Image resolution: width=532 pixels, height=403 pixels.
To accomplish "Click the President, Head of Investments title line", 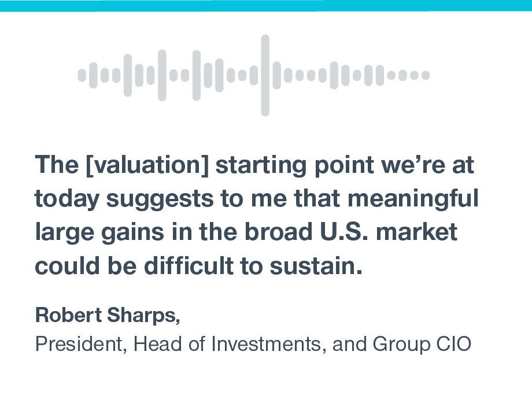I will pos(253,343).
